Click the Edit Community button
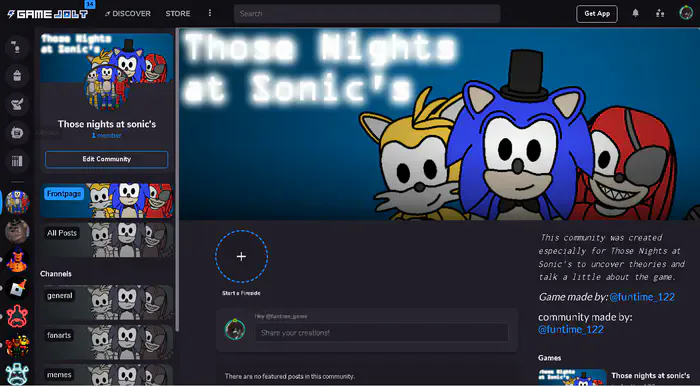The image size is (700, 386). point(107,159)
